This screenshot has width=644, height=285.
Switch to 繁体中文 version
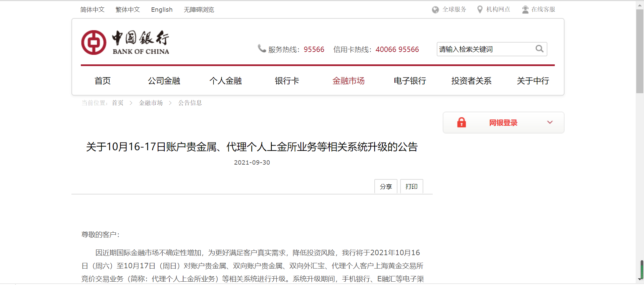pyautogui.click(x=127, y=10)
